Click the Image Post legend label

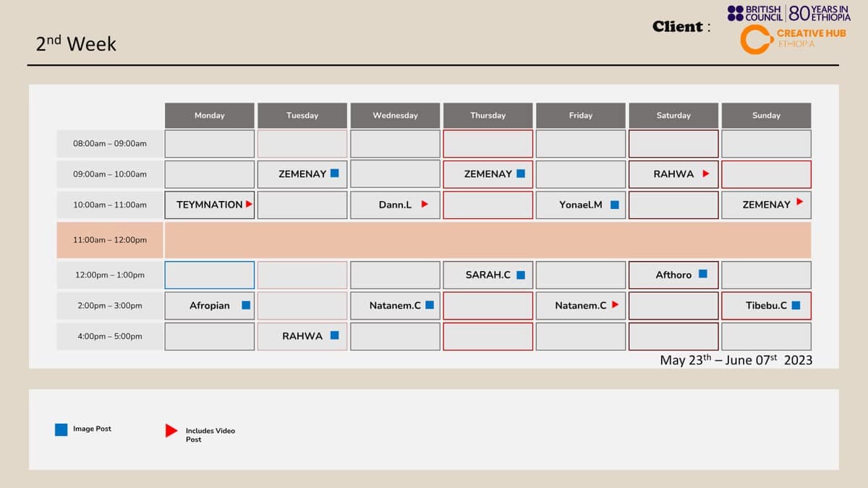93,429
